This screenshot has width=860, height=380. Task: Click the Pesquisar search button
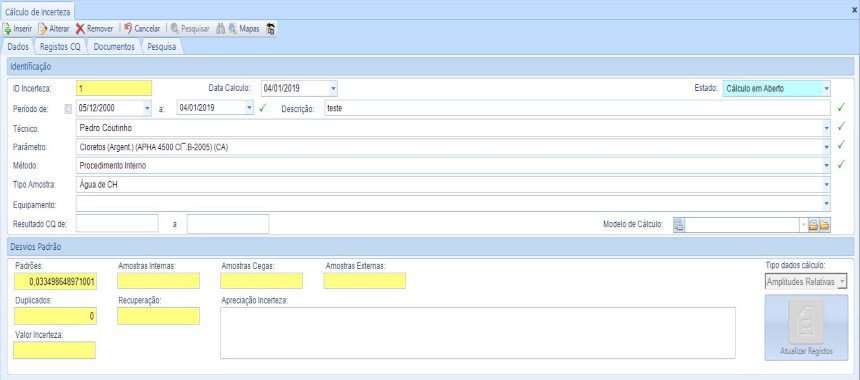(x=190, y=29)
